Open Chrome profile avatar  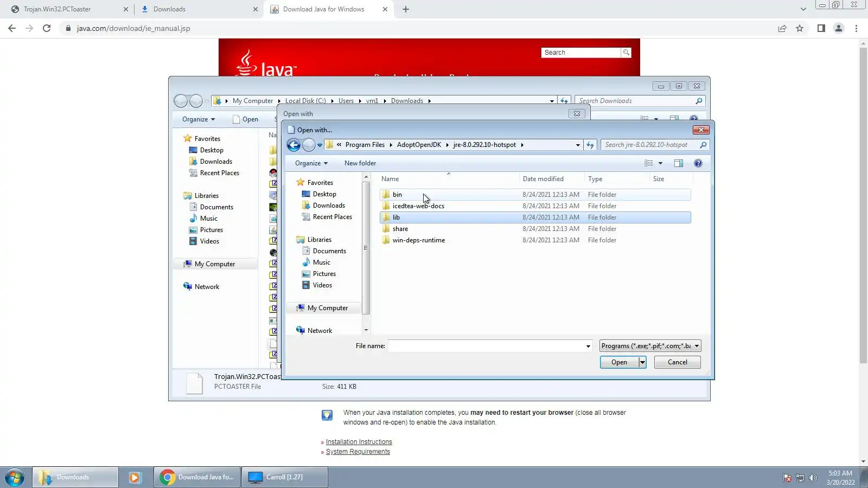click(x=839, y=28)
